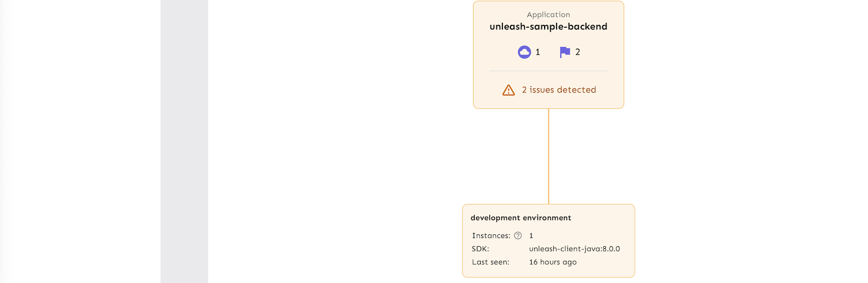Click the 'Application' label in top card

548,15
